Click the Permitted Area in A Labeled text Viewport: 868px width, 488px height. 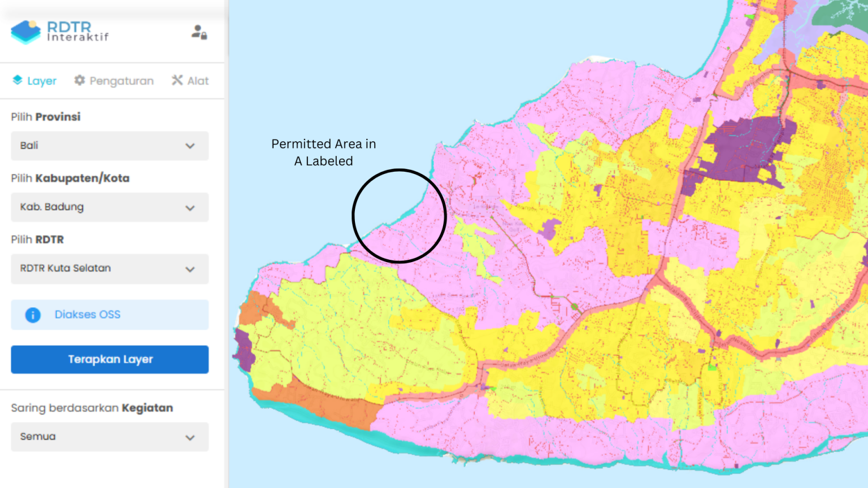point(323,152)
